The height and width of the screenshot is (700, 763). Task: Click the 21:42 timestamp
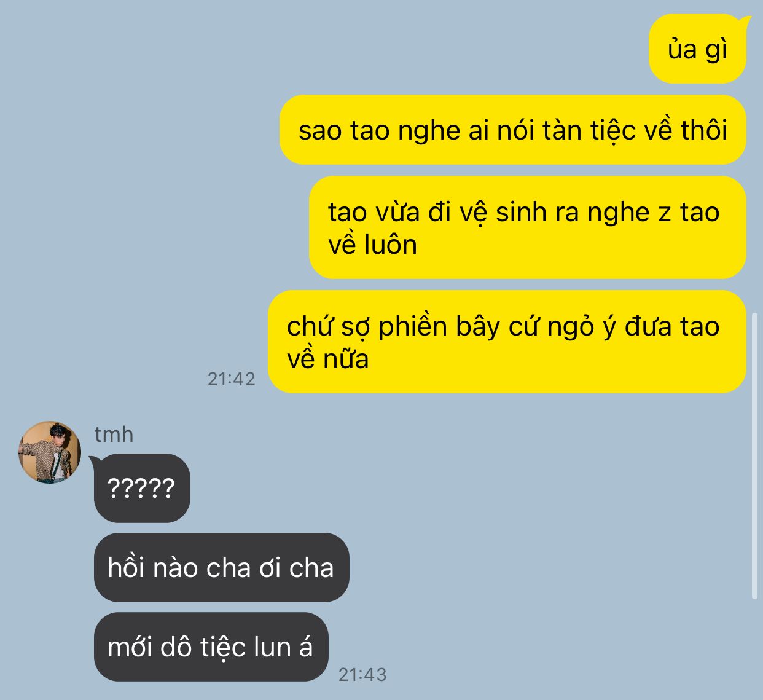tap(231, 379)
